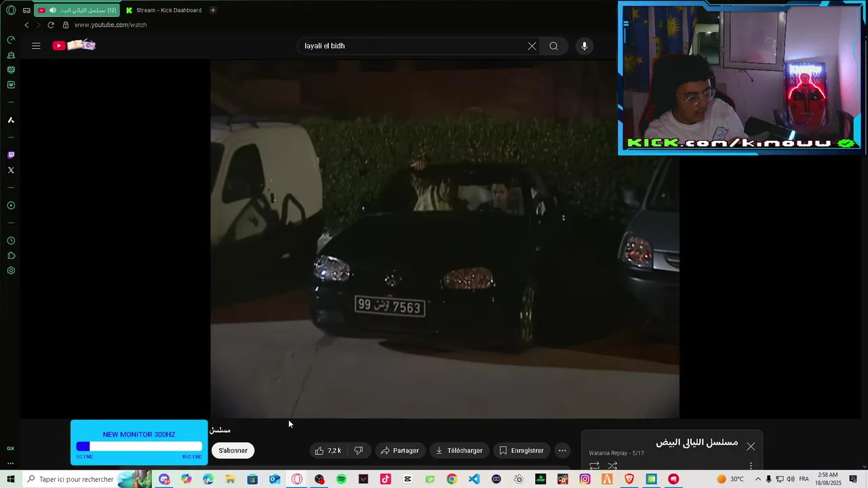This screenshot has height=488, width=868.
Task: Open Spotify from the taskbar
Action: tap(341, 479)
